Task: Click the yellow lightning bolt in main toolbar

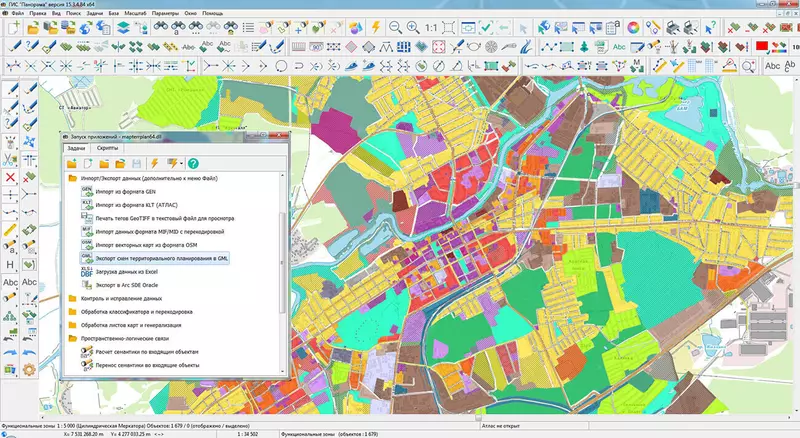Action: tap(376, 28)
